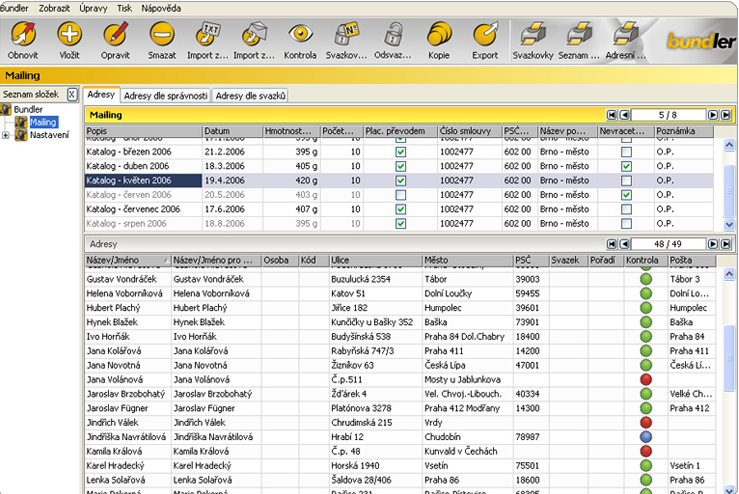Click the Export icon
Screen dimensions: 739x494
pos(485,34)
